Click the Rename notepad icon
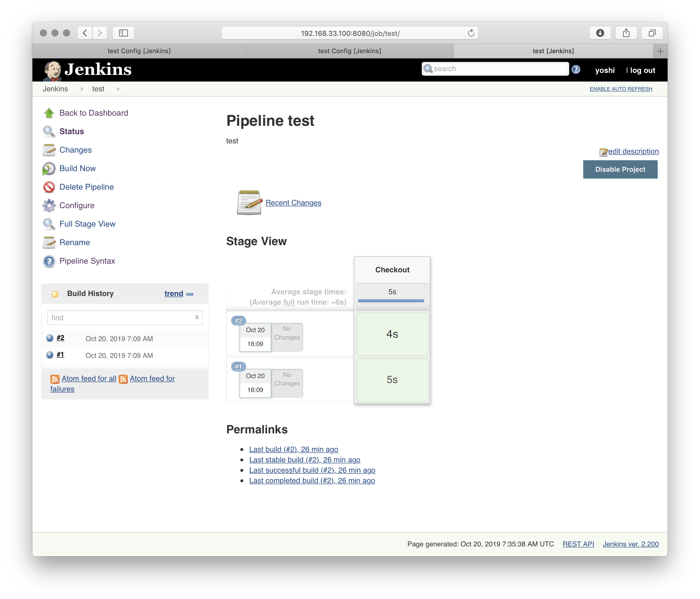The width and height of the screenshot is (700, 599). point(49,243)
